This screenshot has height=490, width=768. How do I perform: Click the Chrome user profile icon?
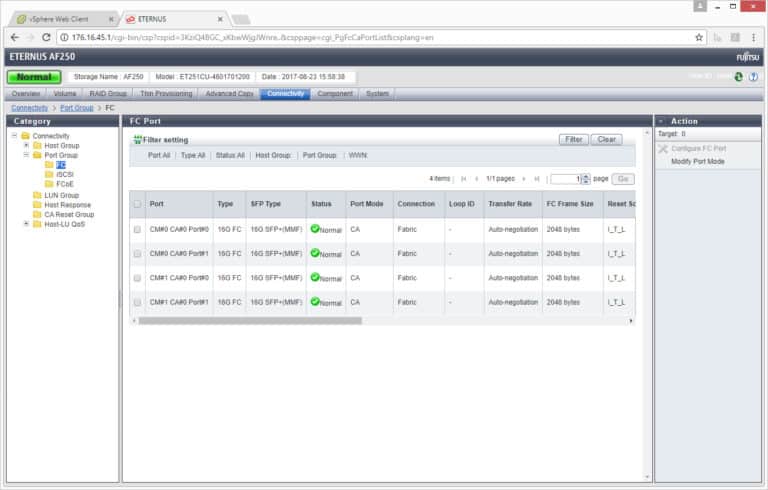700,6
